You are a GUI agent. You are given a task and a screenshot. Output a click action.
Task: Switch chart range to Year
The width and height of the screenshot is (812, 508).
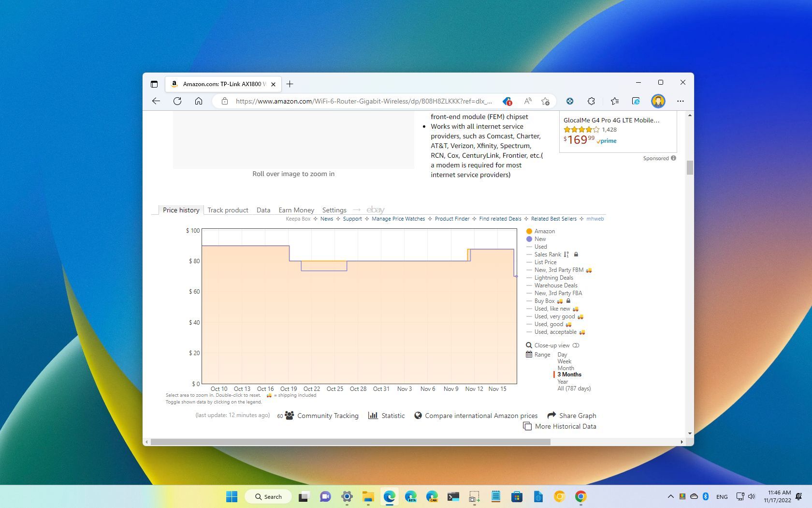(x=563, y=381)
